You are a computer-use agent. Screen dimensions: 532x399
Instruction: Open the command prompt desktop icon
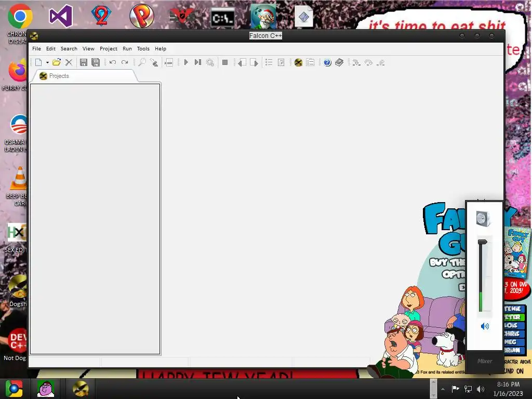[222, 18]
